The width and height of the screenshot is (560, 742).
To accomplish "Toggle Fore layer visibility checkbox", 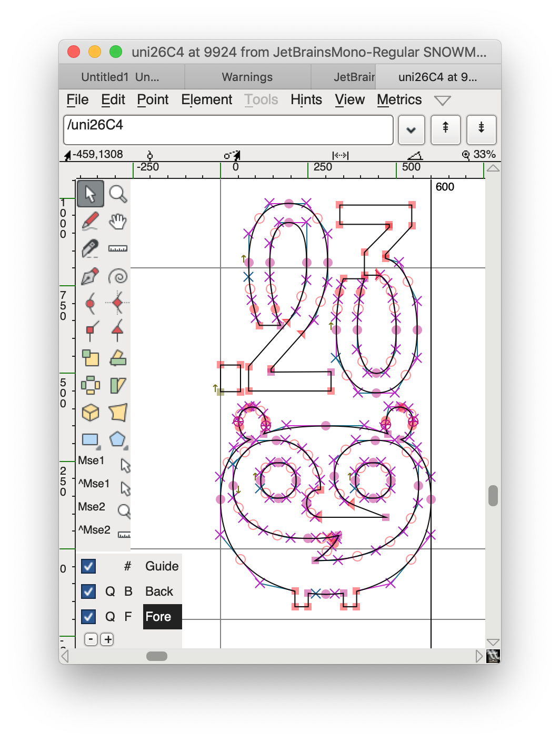I will [x=88, y=617].
